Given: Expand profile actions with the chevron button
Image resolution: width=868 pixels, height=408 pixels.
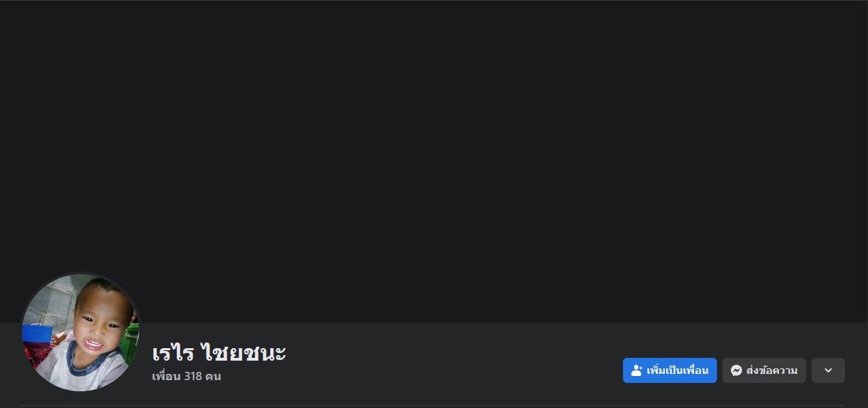Looking at the screenshot, I should (828, 370).
